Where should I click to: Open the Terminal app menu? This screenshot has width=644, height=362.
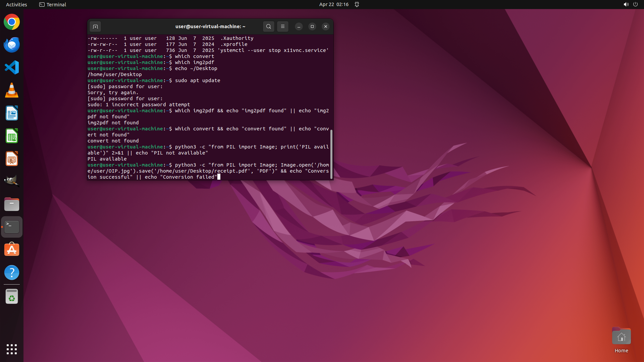point(53,4)
